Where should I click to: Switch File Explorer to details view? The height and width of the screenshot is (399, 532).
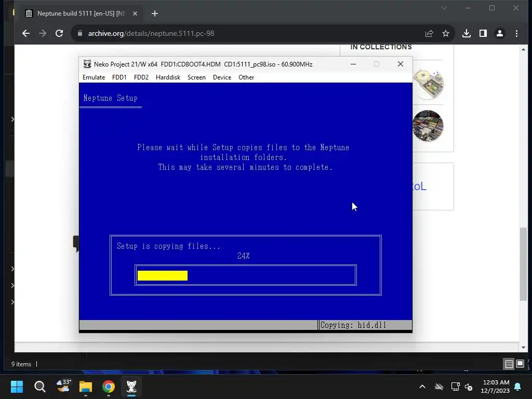509,364
